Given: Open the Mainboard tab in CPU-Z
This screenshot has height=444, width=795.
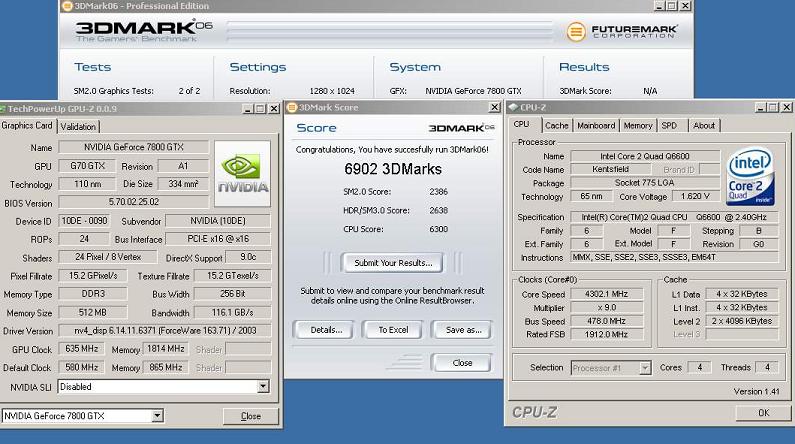Looking at the screenshot, I should 596,125.
